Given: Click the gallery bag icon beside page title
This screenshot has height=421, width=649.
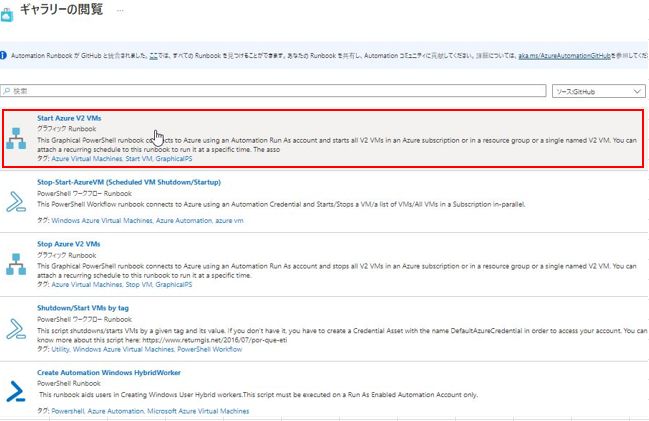Looking at the screenshot, I should (x=7, y=14).
